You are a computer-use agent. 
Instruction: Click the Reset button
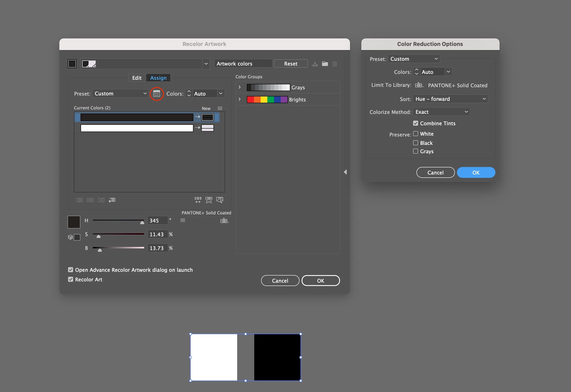(291, 64)
